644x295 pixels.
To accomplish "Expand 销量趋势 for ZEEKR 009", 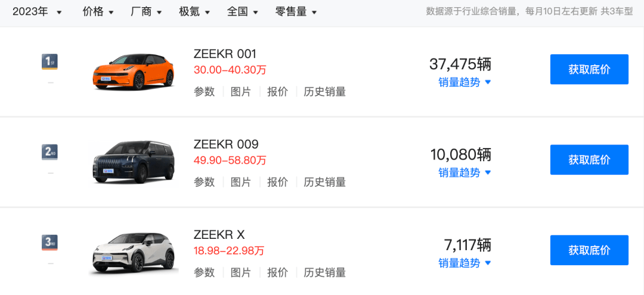I will pyautogui.click(x=465, y=173).
